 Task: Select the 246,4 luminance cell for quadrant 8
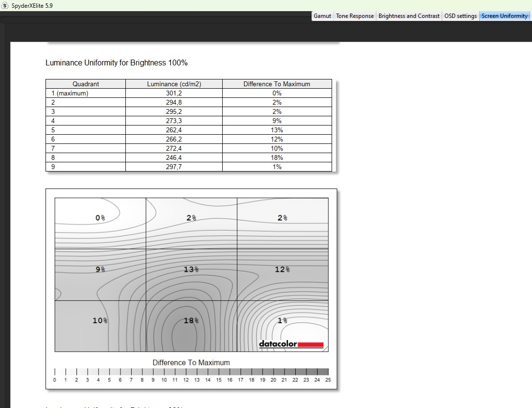pos(174,157)
